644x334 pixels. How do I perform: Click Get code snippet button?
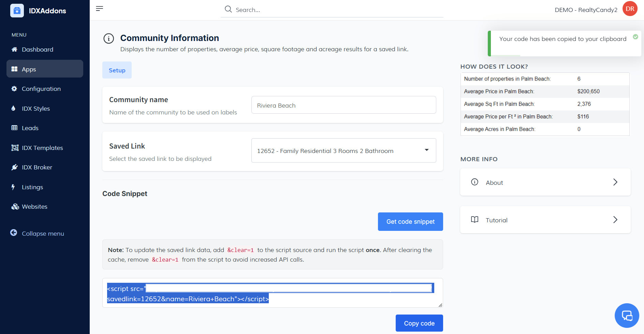pyautogui.click(x=410, y=222)
